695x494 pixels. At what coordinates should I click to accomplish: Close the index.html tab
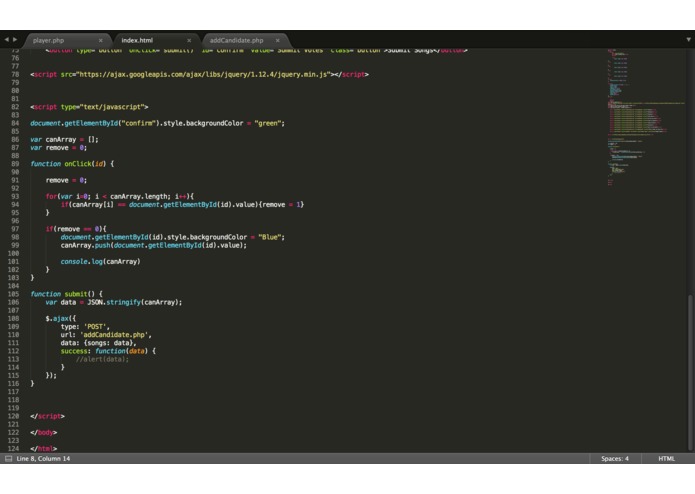(189, 40)
